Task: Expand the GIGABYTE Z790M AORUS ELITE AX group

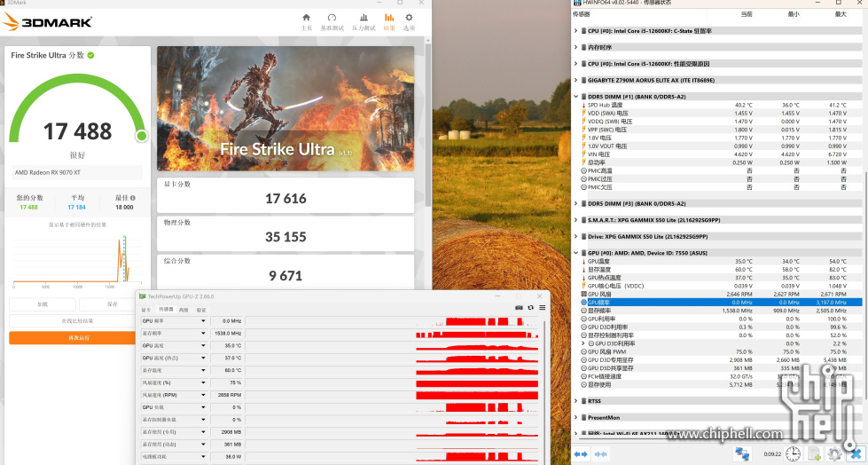Action: click(575, 81)
